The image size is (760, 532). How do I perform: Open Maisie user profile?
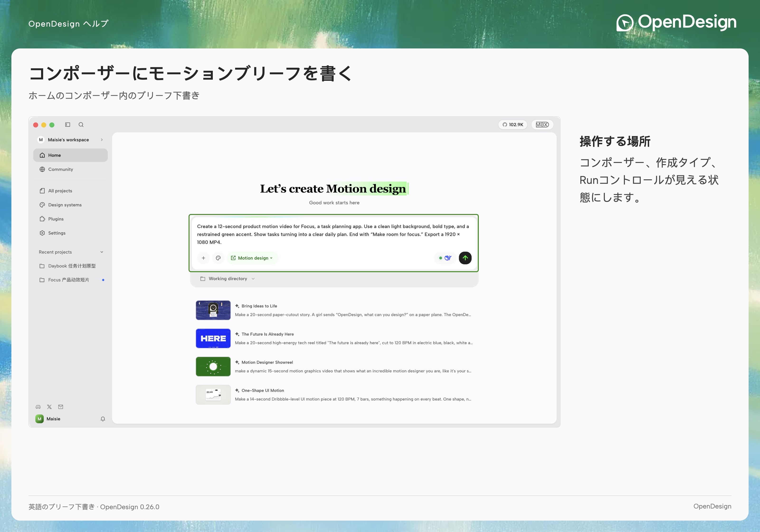[48, 419]
